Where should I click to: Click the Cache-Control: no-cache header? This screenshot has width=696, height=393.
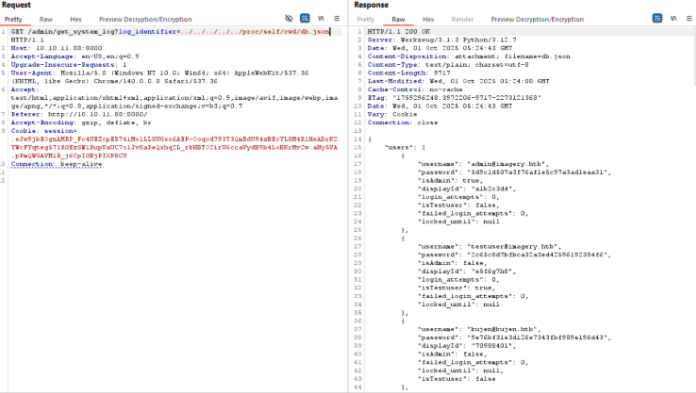coord(415,89)
